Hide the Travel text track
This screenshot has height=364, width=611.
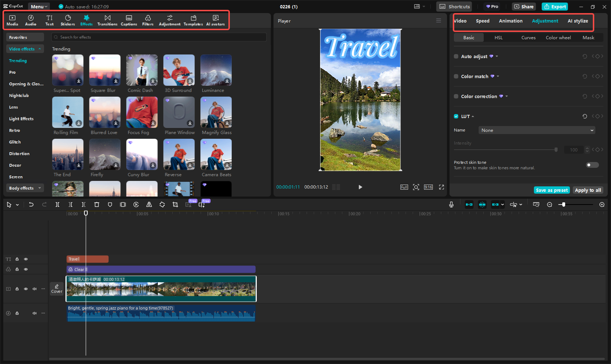pyautogui.click(x=25, y=259)
